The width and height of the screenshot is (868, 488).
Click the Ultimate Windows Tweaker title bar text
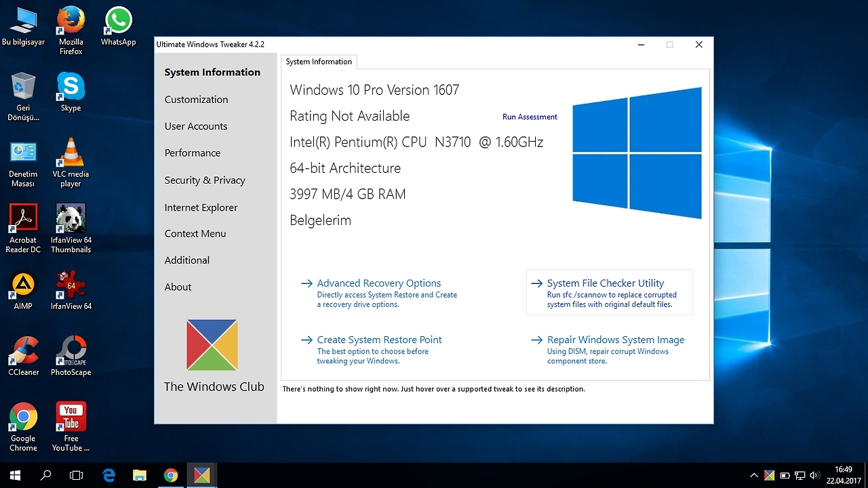point(210,45)
